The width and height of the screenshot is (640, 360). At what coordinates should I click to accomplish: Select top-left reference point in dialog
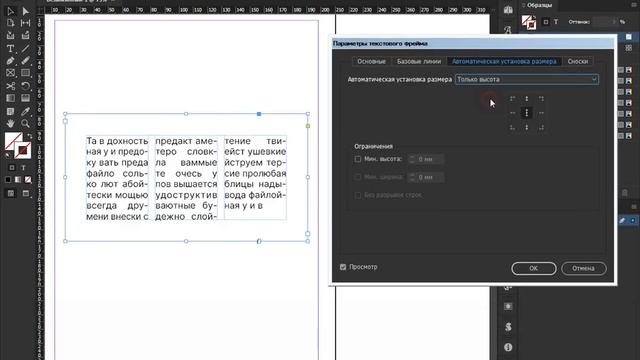(x=512, y=99)
